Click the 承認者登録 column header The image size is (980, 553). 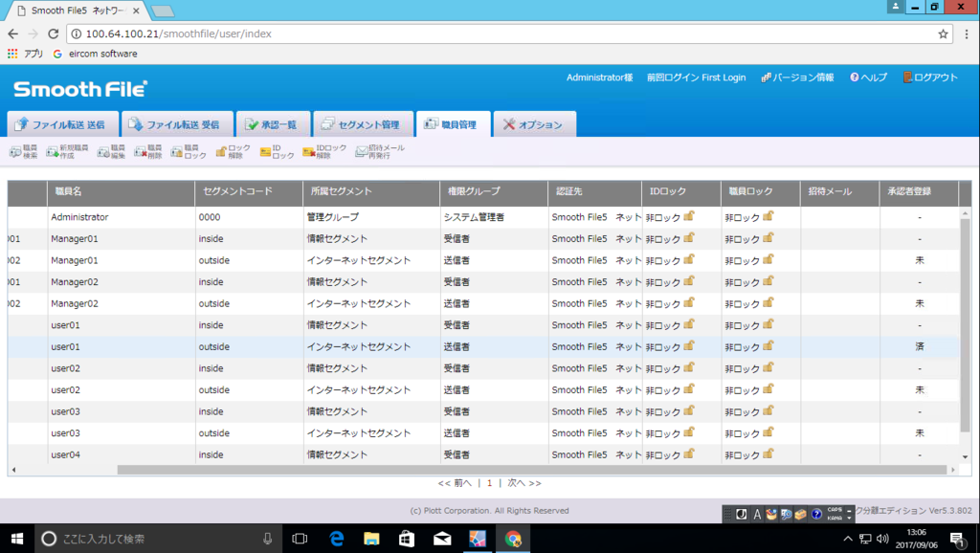point(919,191)
